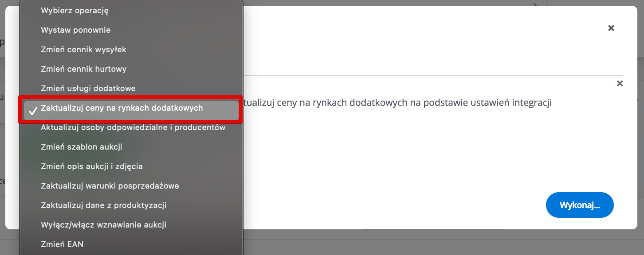Click the dimmed backdrop right of the modal
The image size is (644, 255).
coord(641,133)
